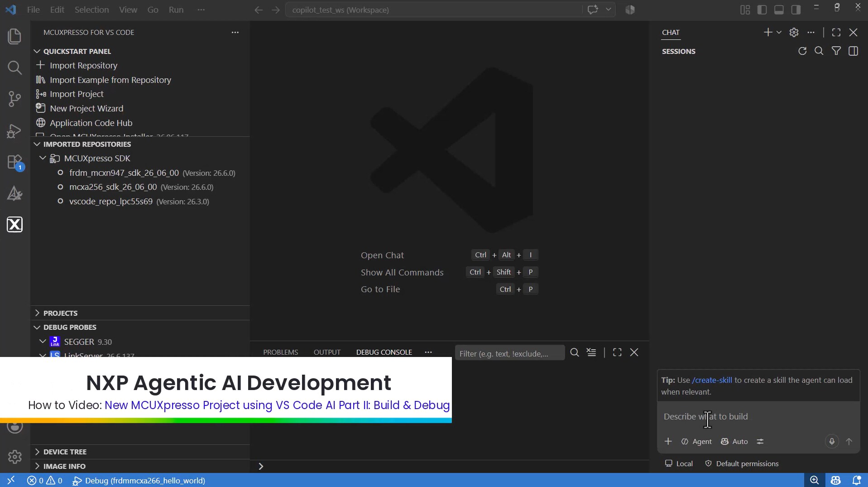
Task: Expand the Projects section
Action: point(37,313)
